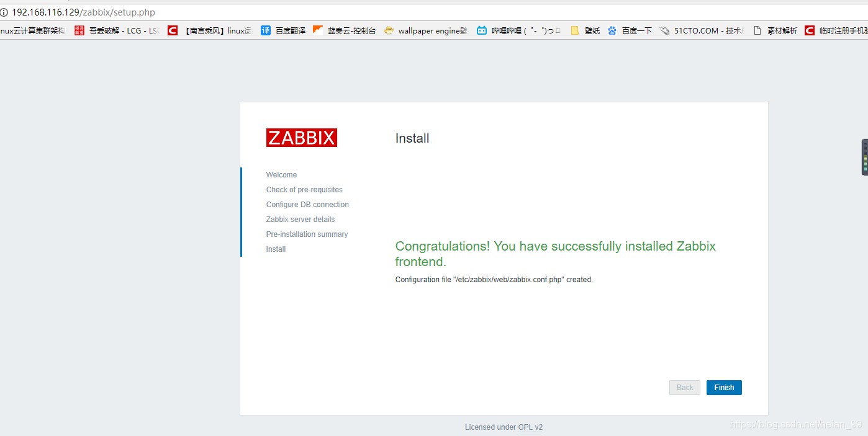Click the text "Configuration file "/etc/zabbix/web/zabbix.conf.php" created."
Viewport: 868px width, 436px height.
click(x=494, y=280)
